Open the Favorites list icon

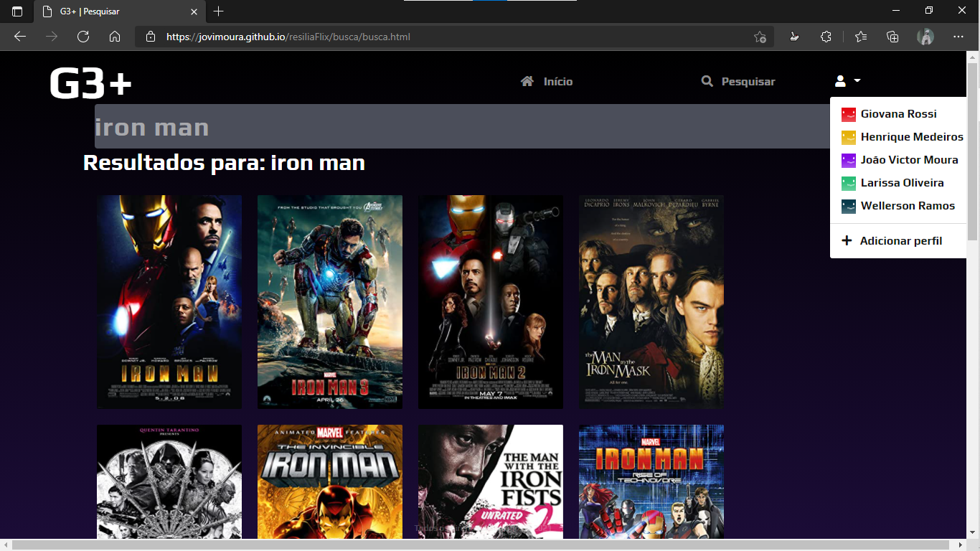(861, 37)
